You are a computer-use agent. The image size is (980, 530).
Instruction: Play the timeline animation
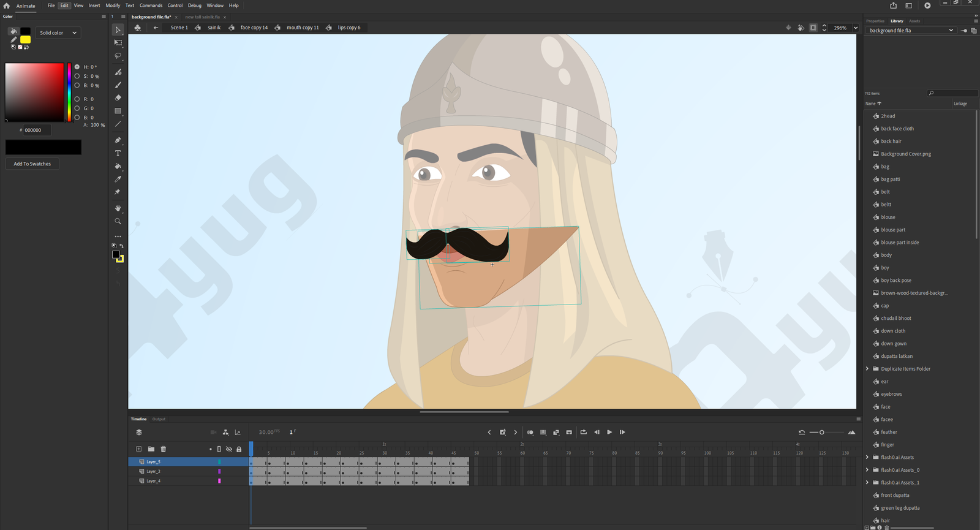click(x=609, y=433)
